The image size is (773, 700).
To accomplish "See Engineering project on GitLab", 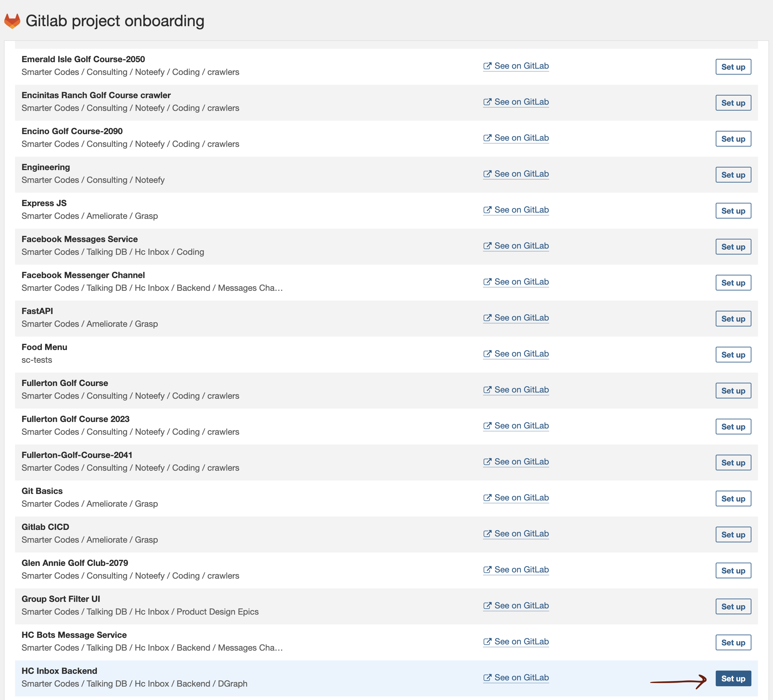I will (516, 174).
